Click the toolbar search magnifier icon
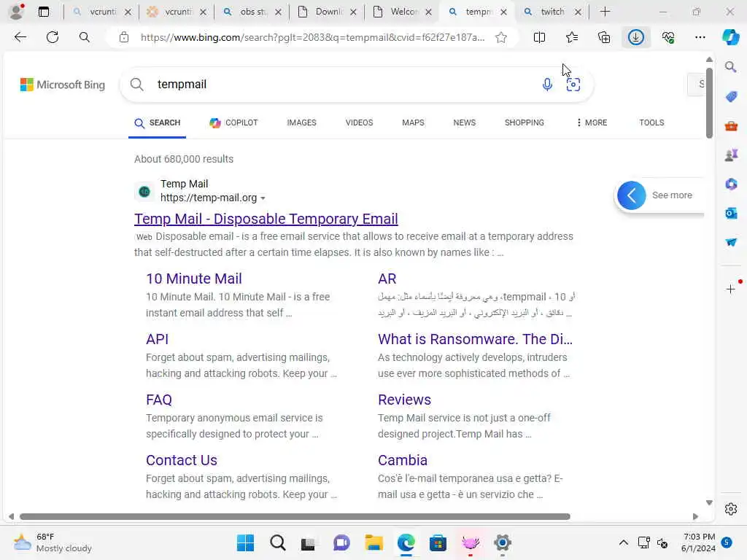The image size is (747, 560). tap(85, 37)
